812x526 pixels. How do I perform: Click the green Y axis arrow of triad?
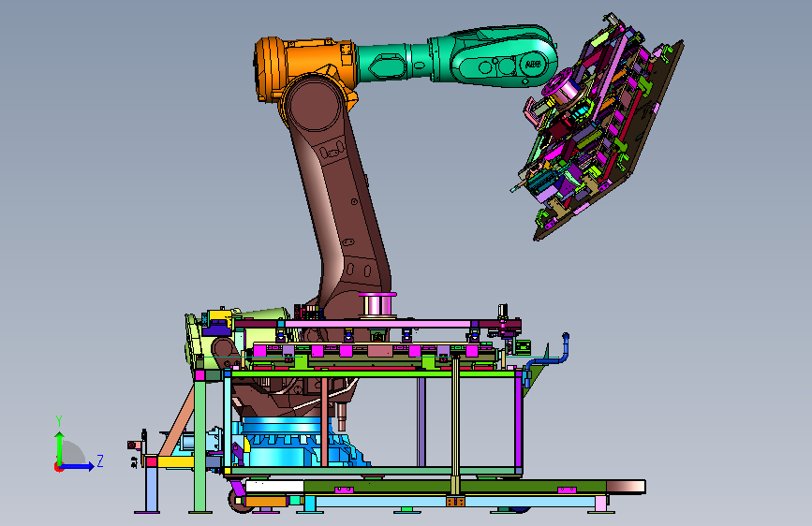pos(60,447)
